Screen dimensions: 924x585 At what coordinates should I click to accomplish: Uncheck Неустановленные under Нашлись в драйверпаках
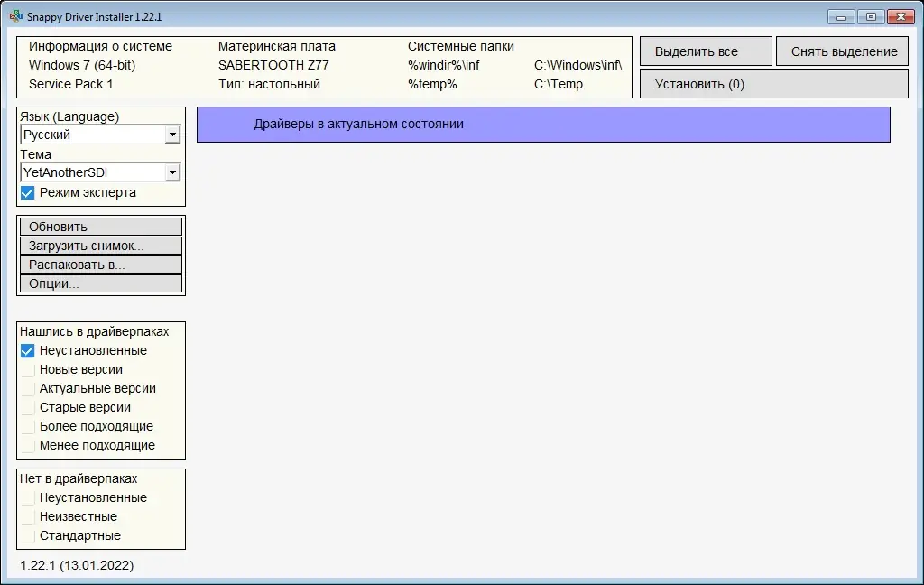tap(27, 350)
